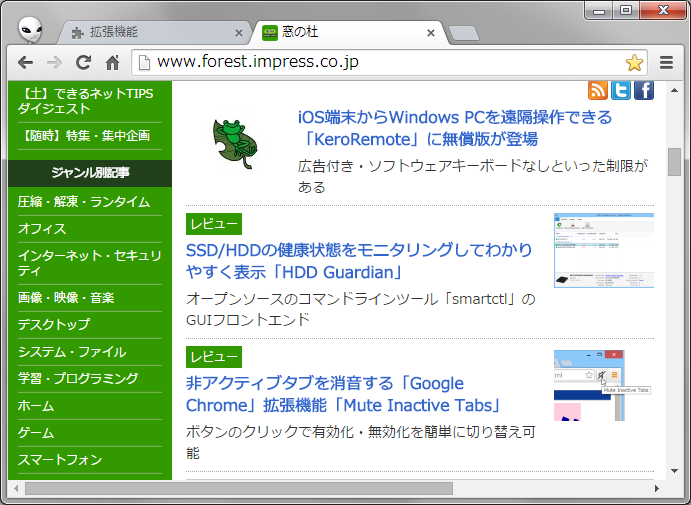Close the 拡張機能 tab

[x=239, y=33]
